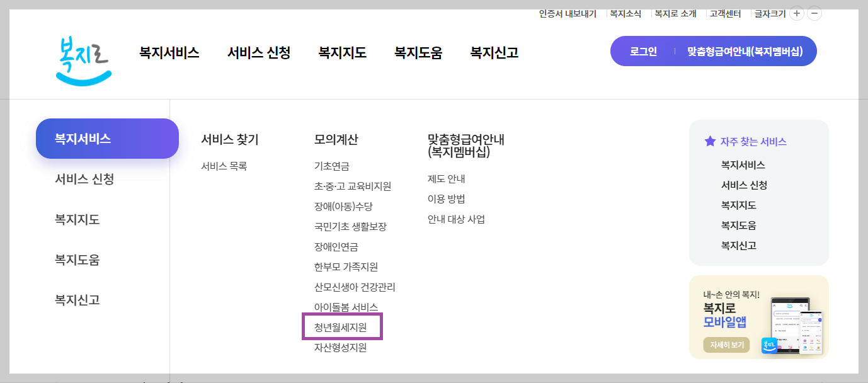Enlarge text with the 글자크기 plus icon

click(x=796, y=13)
